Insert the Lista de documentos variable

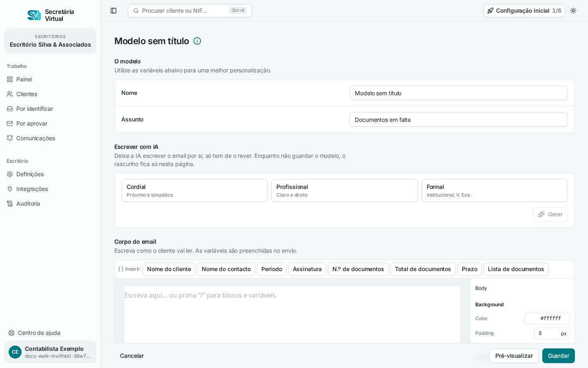[516, 269]
